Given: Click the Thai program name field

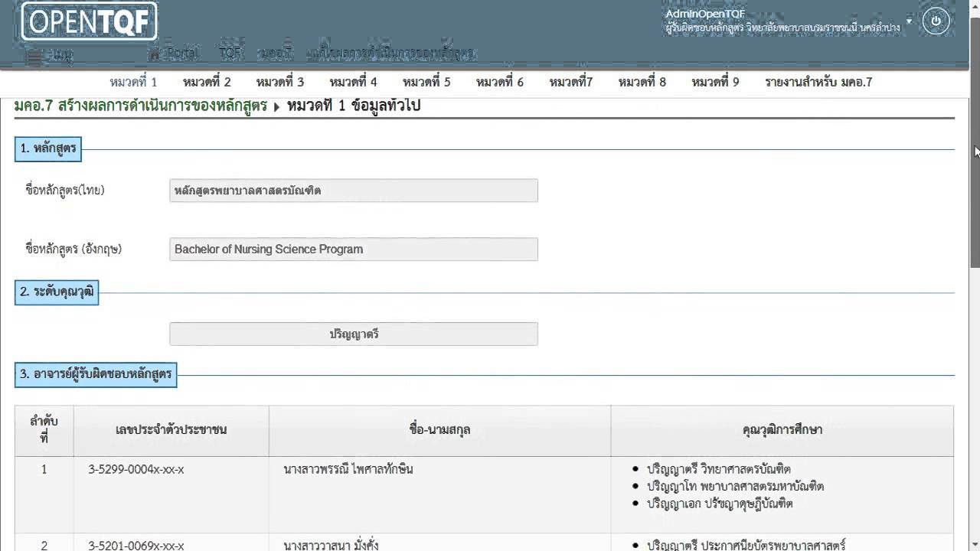Looking at the screenshot, I should (x=354, y=191).
